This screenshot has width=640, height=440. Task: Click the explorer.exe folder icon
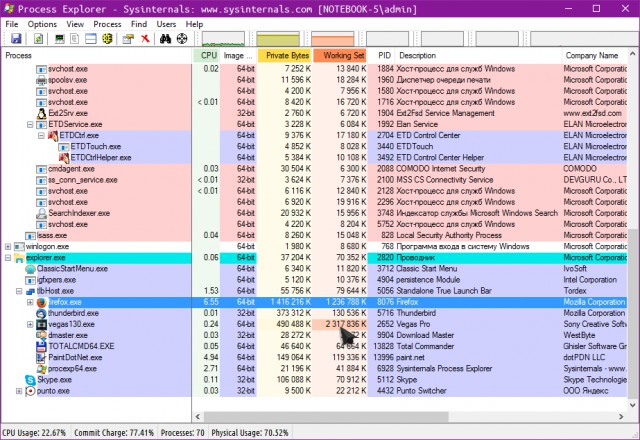pos(19,258)
